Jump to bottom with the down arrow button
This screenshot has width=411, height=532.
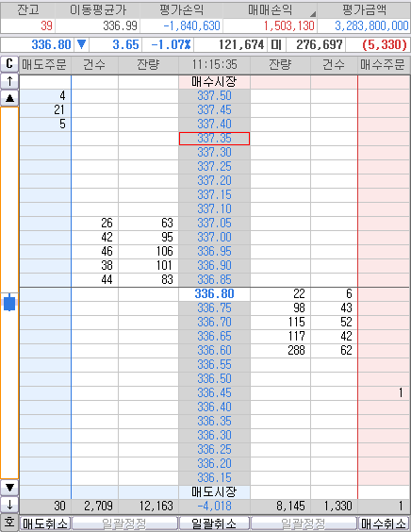coord(9,505)
